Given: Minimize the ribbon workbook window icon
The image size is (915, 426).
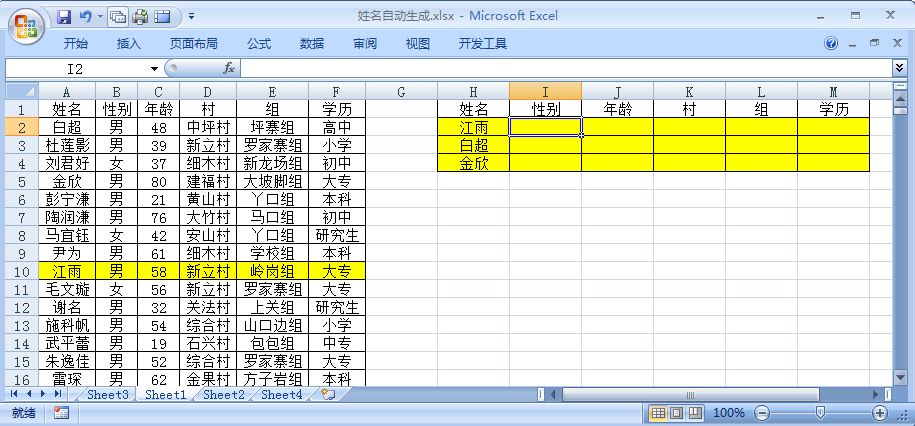Looking at the screenshot, I should (854, 44).
